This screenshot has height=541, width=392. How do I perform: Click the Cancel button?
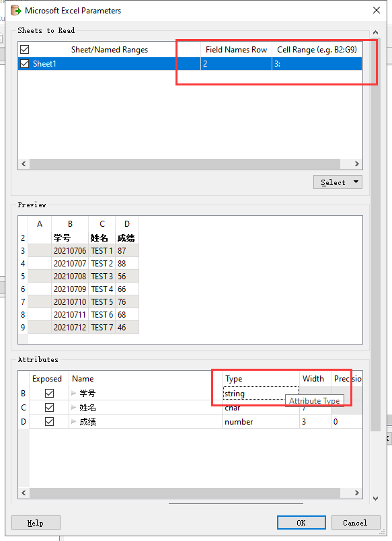coord(356,523)
